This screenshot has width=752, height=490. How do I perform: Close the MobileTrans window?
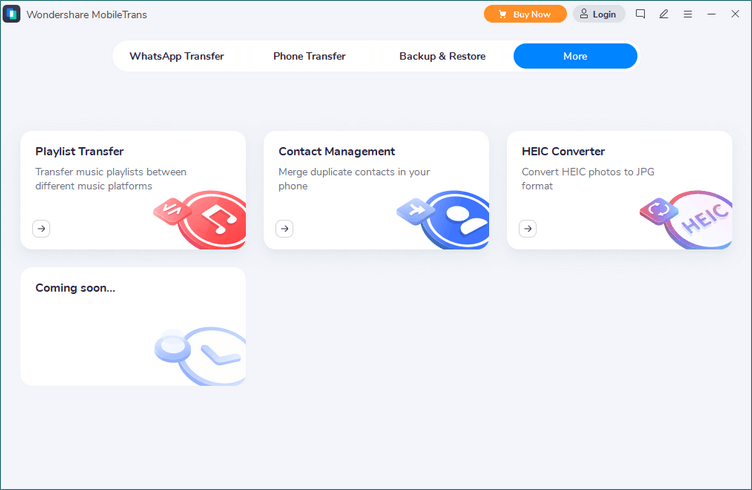click(735, 14)
